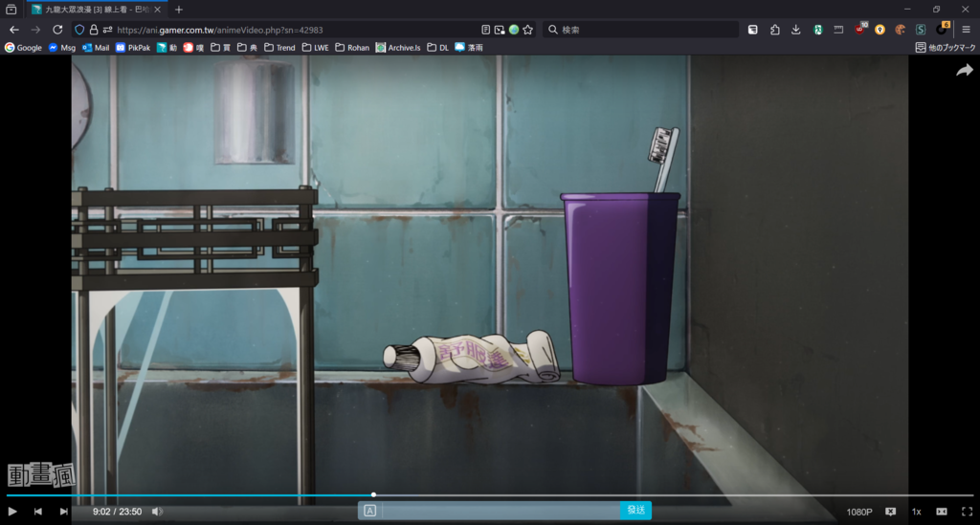Open the PikPak bookmark
The height and width of the screenshot is (525, 980).
pyautogui.click(x=133, y=48)
